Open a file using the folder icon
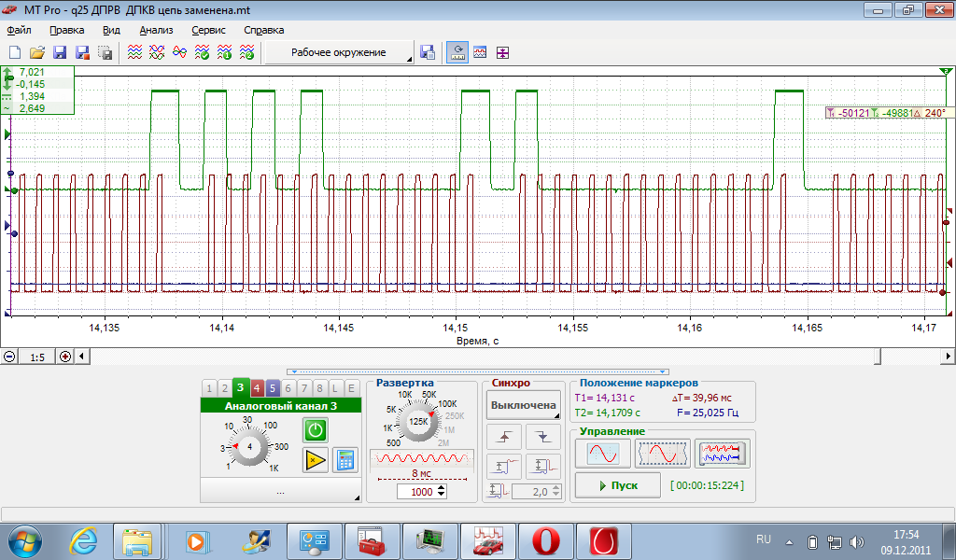956x560 pixels. (37, 53)
